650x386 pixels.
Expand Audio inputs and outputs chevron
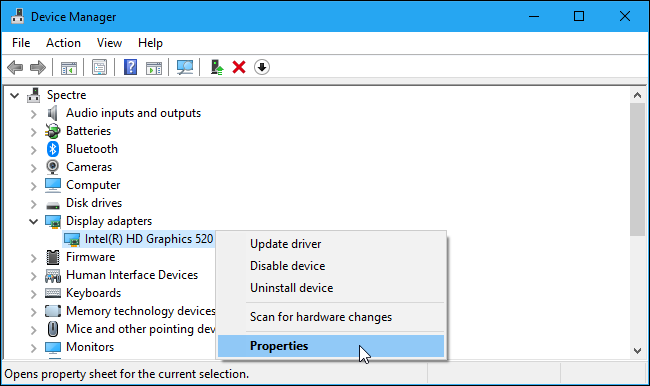pyautogui.click(x=34, y=114)
